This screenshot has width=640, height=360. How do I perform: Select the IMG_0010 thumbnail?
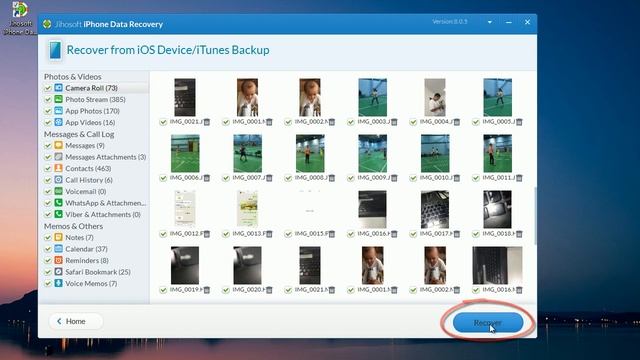(435, 153)
